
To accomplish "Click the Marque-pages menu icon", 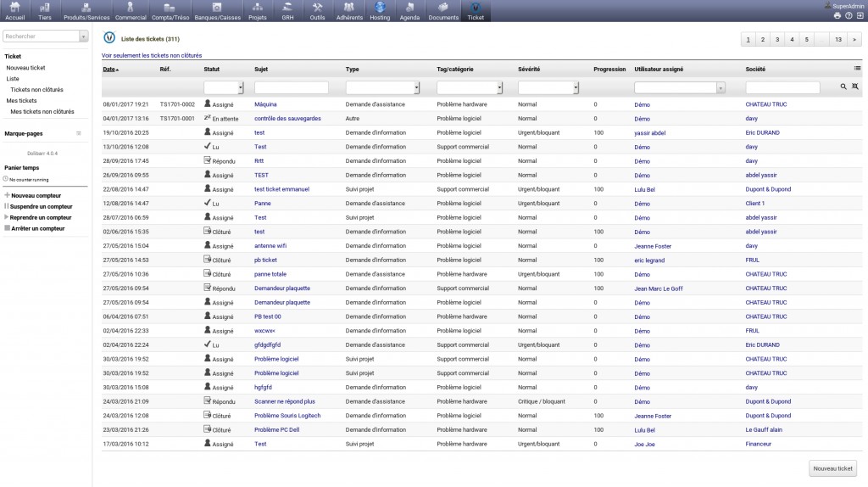I will click(x=79, y=133).
